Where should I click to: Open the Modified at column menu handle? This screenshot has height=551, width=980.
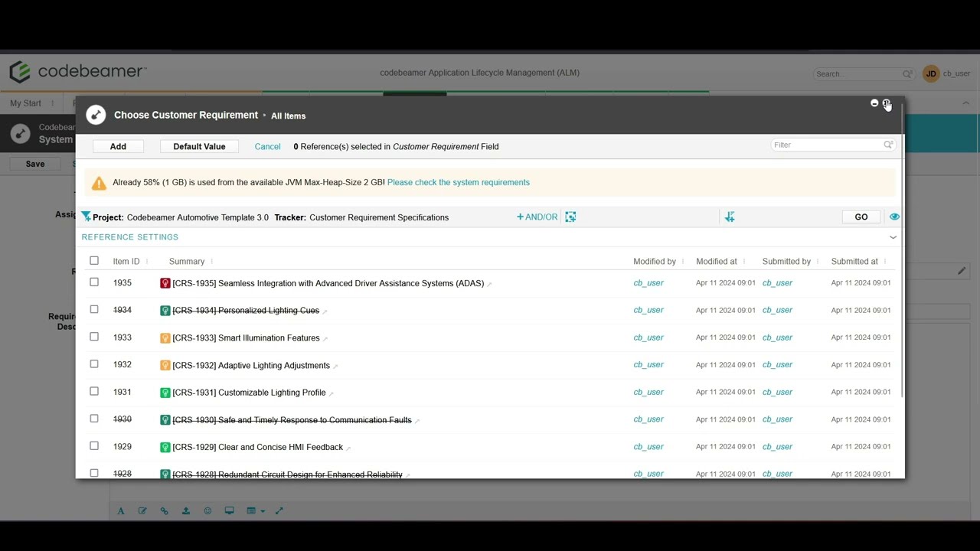click(743, 262)
